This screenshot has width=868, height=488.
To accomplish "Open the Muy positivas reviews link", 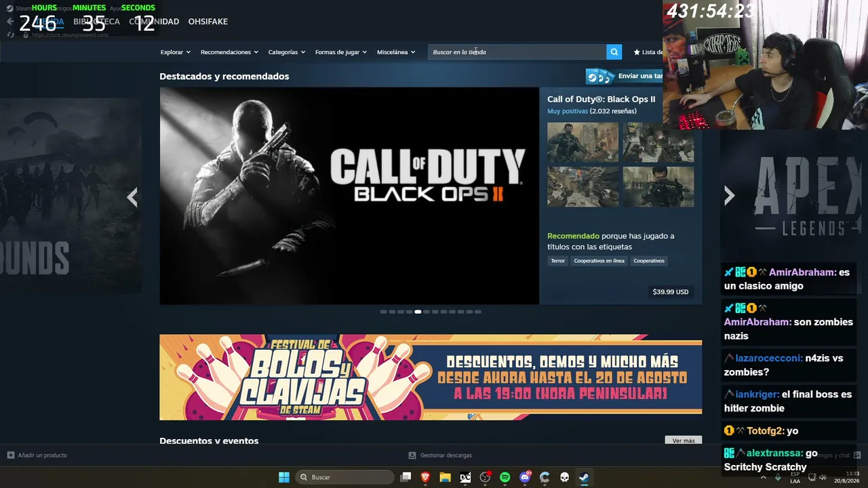I will click(568, 111).
